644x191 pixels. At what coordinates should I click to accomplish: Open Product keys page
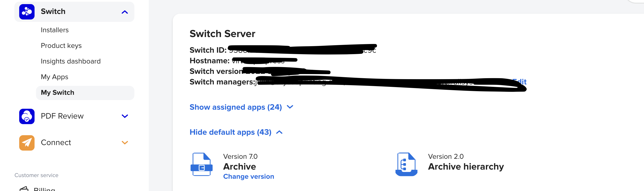[61, 46]
